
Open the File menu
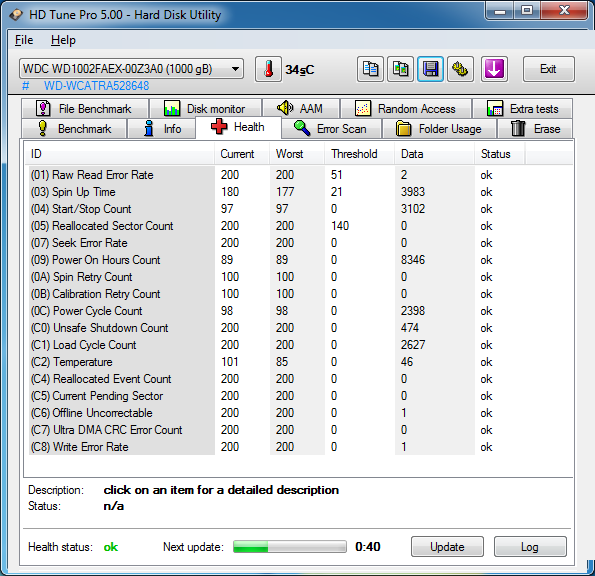pos(24,40)
